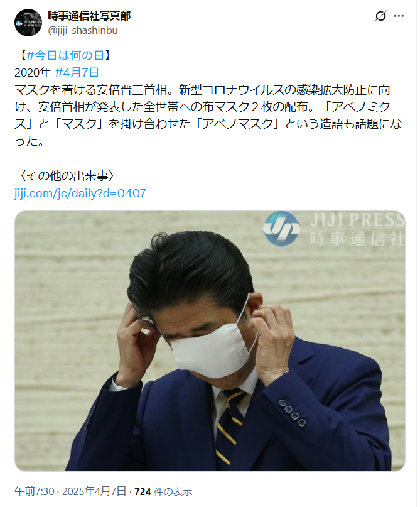Image resolution: width=420 pixels, height=507 pixels.
Task: Open the @jiji_shashinbu handle link
Action: pos(83,30)
